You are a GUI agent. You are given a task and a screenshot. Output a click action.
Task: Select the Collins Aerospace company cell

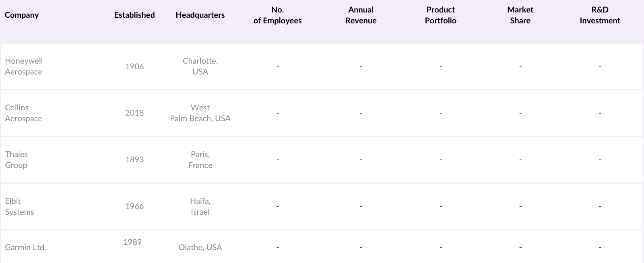click(23, 113)
